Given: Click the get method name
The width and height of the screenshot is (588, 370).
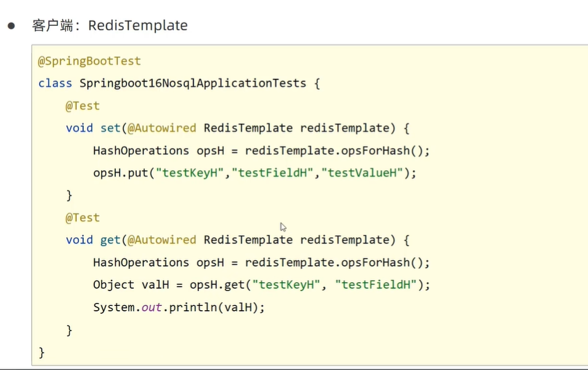Looking at the screenshot, I should click(111, 240).
